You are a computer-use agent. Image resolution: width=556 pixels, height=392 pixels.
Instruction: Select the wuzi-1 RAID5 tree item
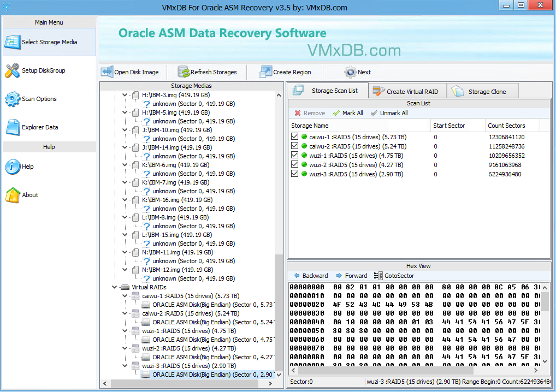point(189,331)
